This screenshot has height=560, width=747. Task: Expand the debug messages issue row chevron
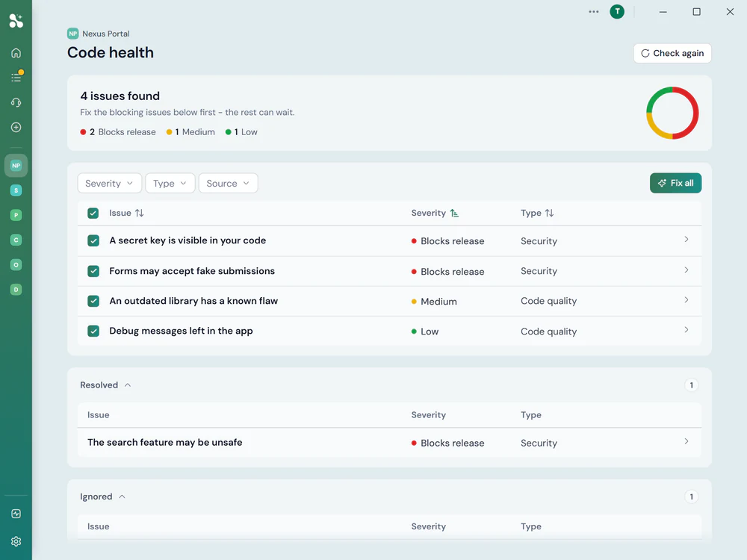[x=686, y=330]
